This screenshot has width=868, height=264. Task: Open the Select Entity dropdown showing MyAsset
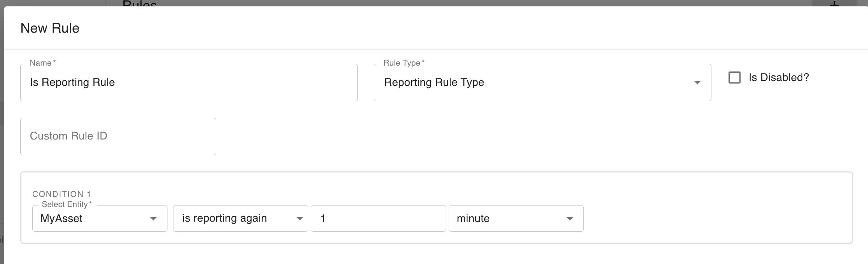[x=94, y=219]
